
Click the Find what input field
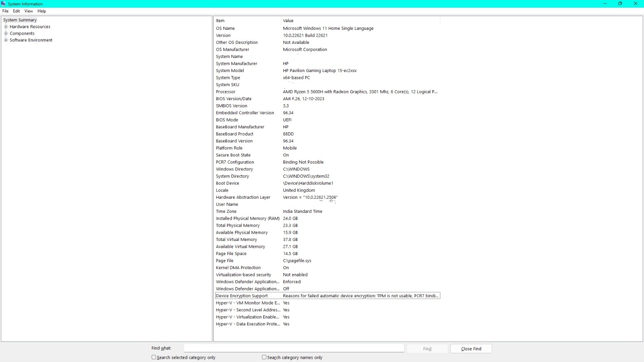(294, 348)
